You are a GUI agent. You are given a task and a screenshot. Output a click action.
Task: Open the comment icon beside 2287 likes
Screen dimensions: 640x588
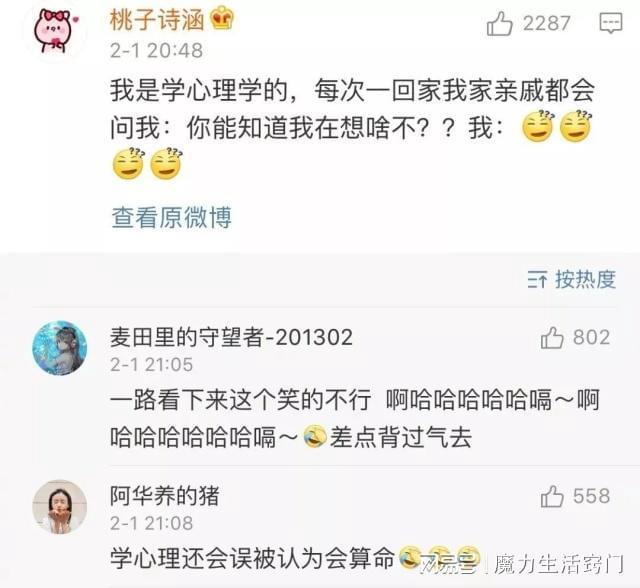tap(611, 23)
